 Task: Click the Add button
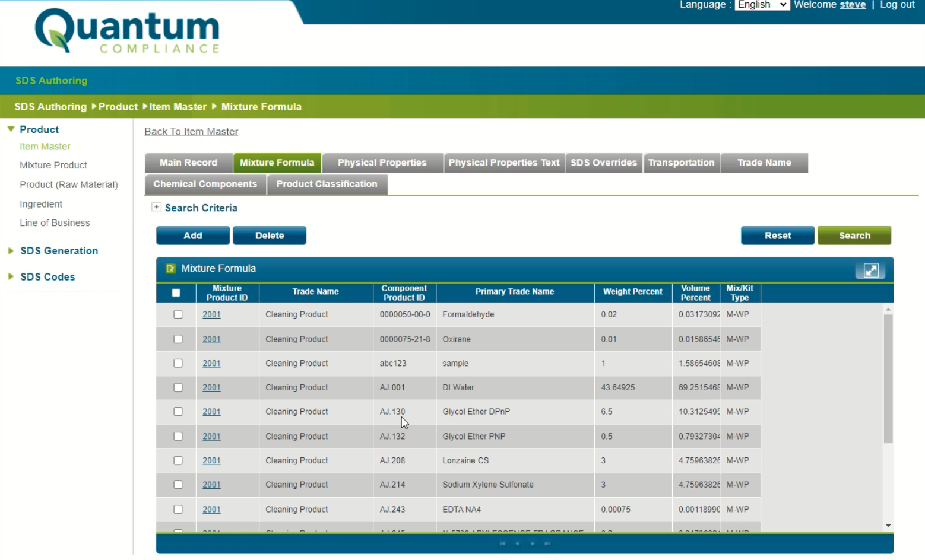(192, 235)
